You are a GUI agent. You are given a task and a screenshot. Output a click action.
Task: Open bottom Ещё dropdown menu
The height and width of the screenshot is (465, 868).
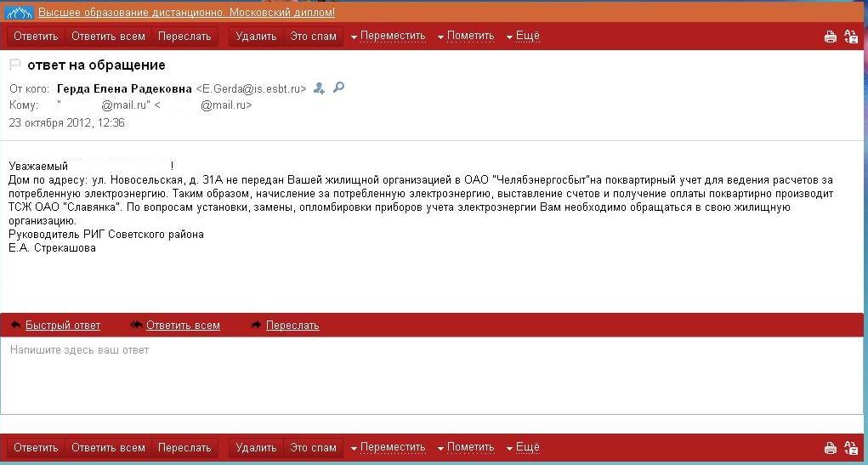(523, 448)
